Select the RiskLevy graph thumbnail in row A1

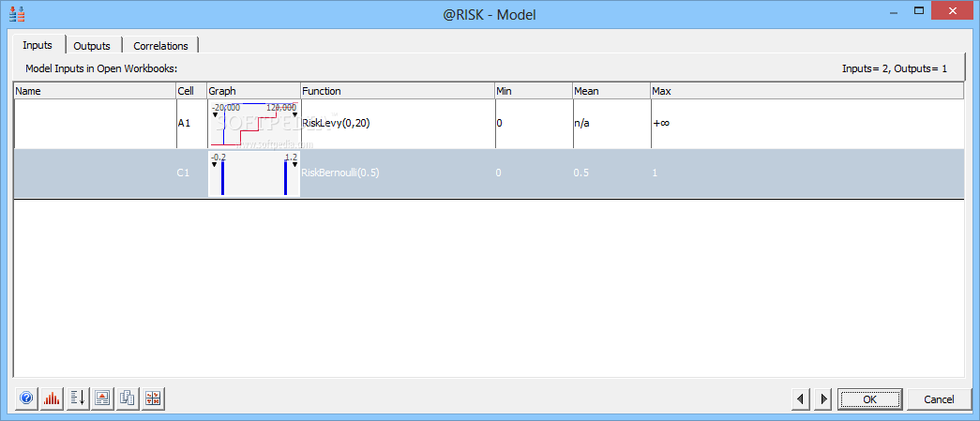pos(254,124)
